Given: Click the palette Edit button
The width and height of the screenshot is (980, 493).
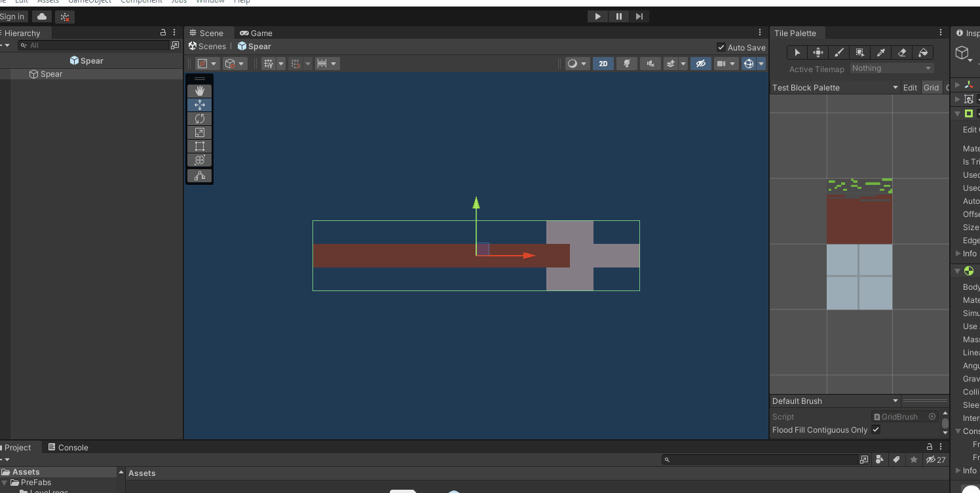Looking at the screenshot, I should coord(910,87).
